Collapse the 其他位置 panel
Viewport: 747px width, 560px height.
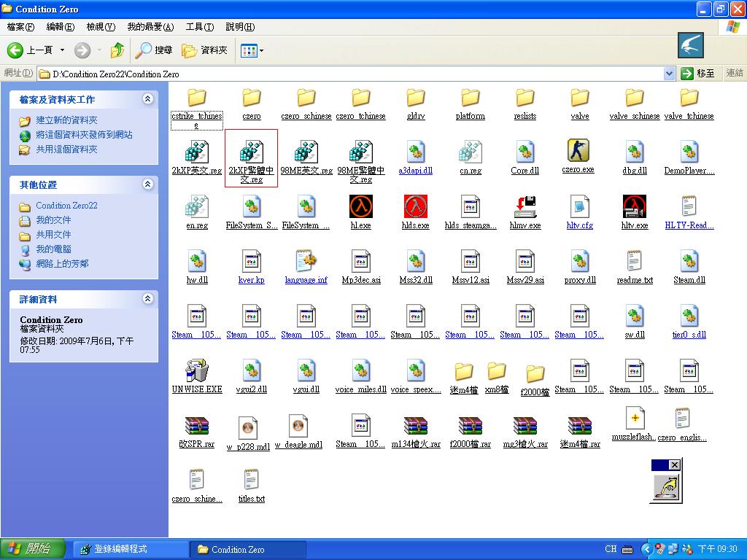[x=147, y=184]
